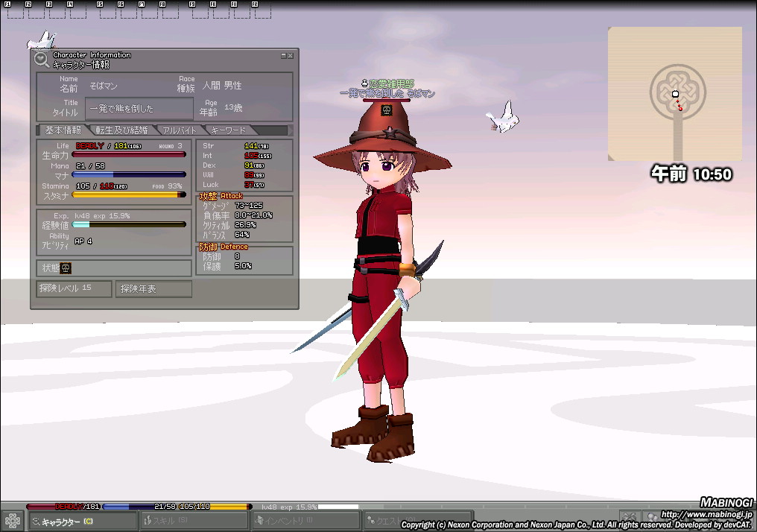Open the main menu knot icon at bottom-left
The width and height of the screenshot is (757, 532).
(x=12, y=520)
